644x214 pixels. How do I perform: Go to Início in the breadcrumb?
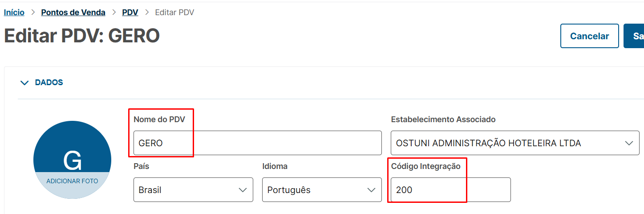(14, 12)
